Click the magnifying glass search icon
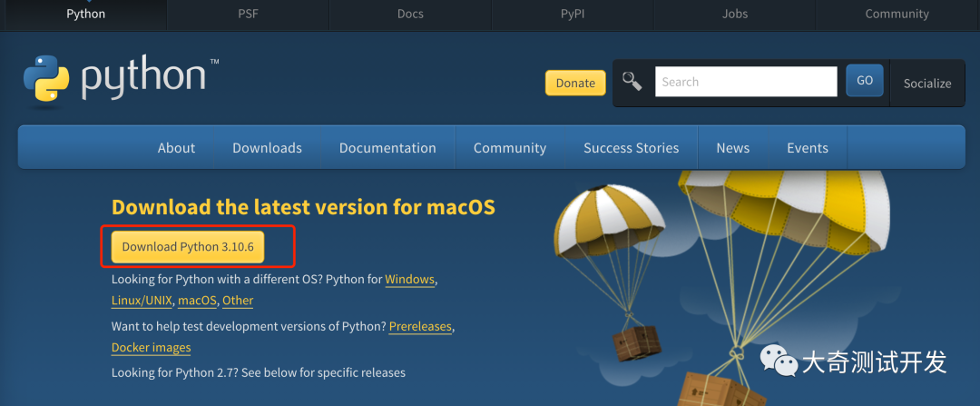Screen dimensions: 980x406 (x=632, y=82)
